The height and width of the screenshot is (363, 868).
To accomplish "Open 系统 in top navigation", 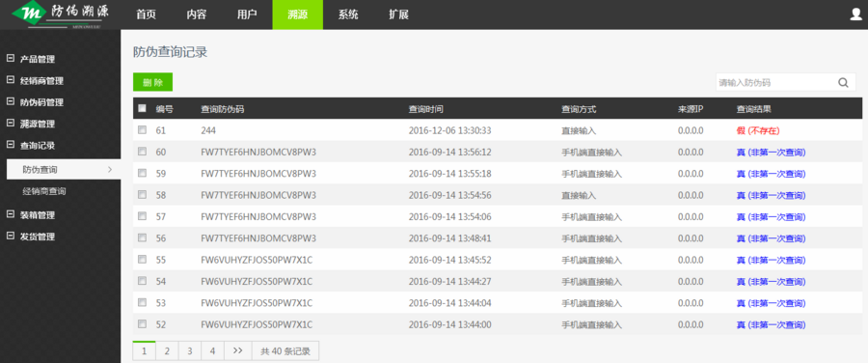I will pos(348,14).
